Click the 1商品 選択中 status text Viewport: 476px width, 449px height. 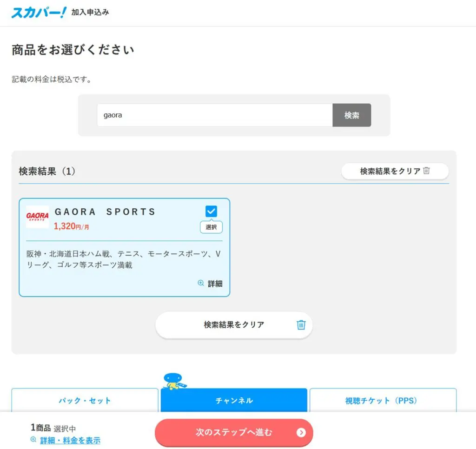click(x=53, y=428)
